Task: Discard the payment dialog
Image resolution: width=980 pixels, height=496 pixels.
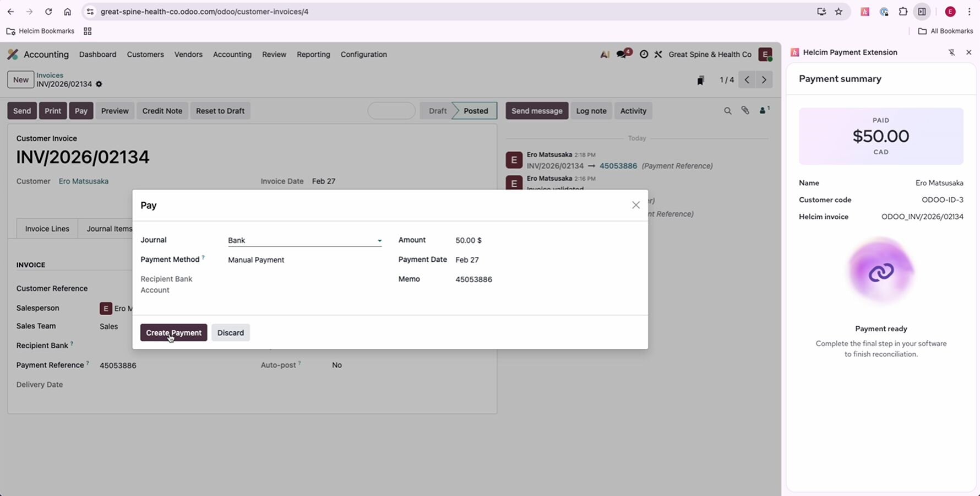Action: coord(230,333)
